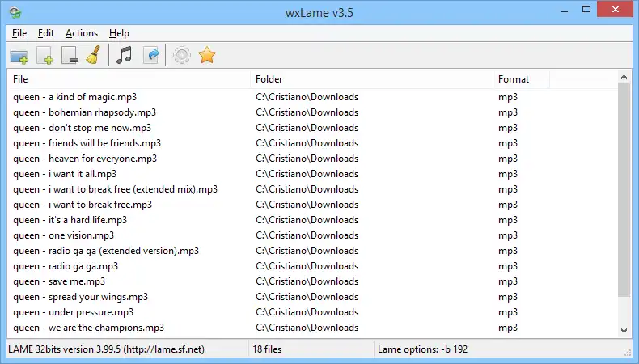
Task: Open settings with the gear icon
Action: coord(182,55)
